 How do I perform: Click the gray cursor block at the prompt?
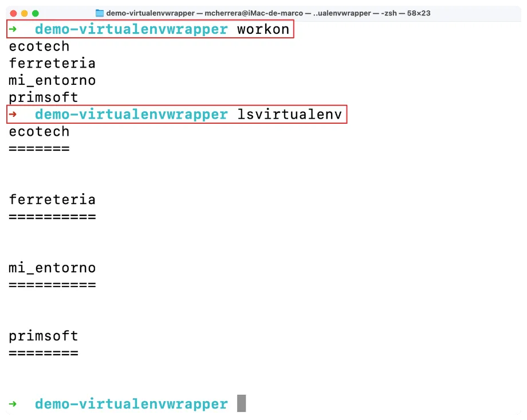241,403
